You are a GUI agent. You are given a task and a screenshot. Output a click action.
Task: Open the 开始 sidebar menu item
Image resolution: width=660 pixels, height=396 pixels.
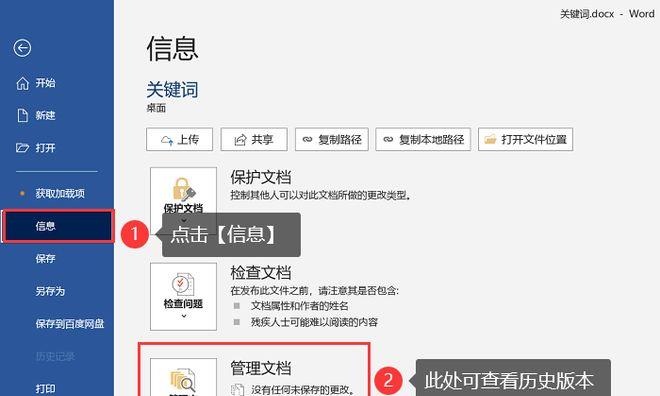45,83
